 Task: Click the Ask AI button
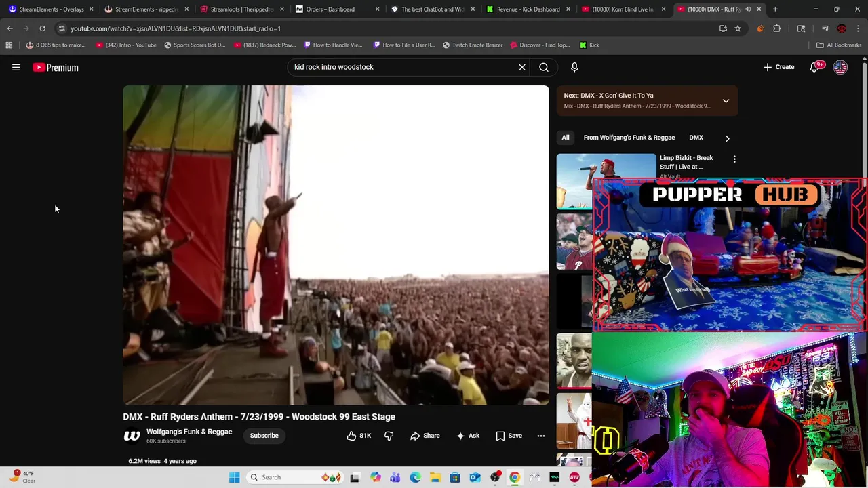pyautogui.click(x=468, y=436)
